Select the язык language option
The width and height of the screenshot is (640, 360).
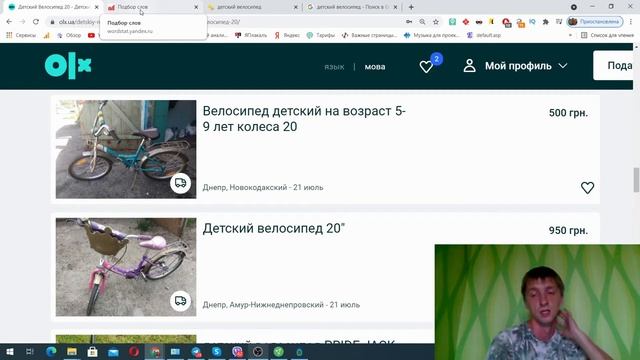click(334, 67)
